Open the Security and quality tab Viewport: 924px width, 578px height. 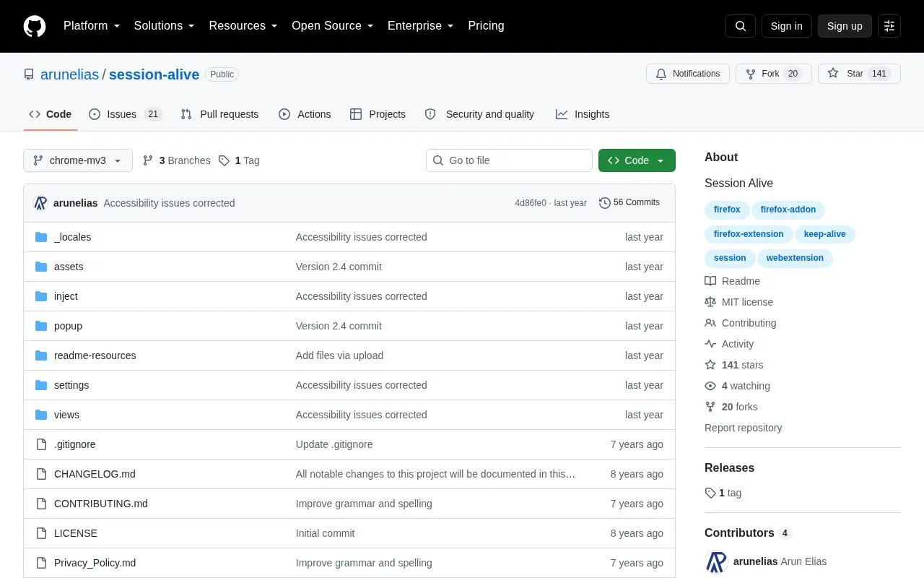tap(480, 114)
